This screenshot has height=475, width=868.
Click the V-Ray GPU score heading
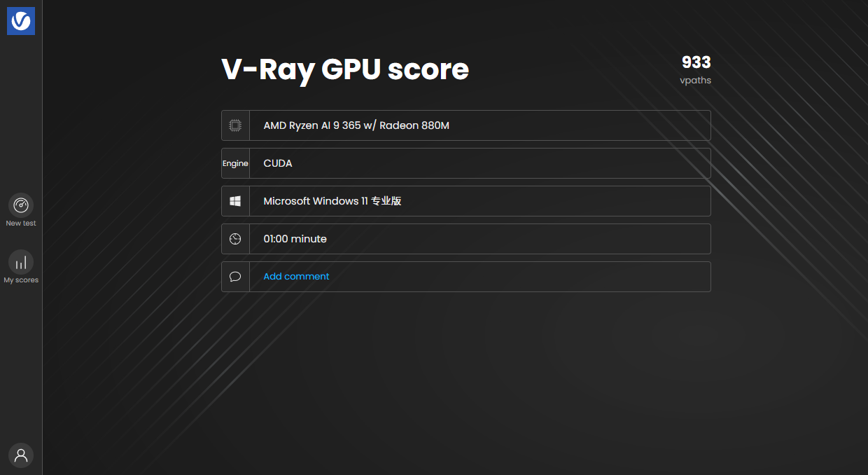click(x=345, y=69)
